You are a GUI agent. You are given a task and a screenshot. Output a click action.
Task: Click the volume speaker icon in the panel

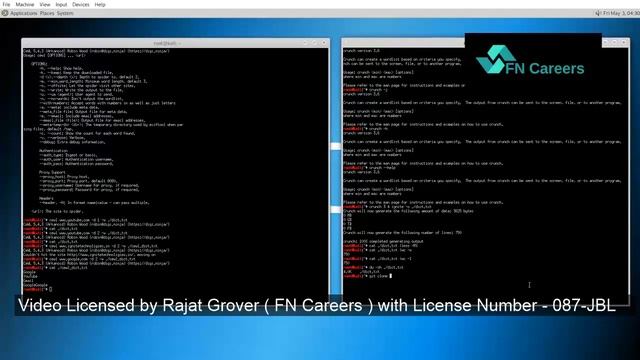point(598,13)
